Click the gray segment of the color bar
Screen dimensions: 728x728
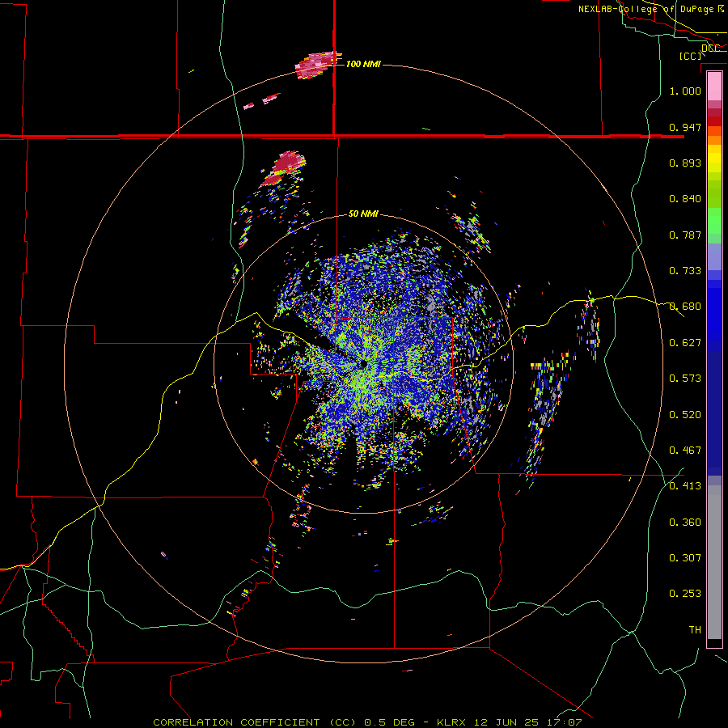714,562
